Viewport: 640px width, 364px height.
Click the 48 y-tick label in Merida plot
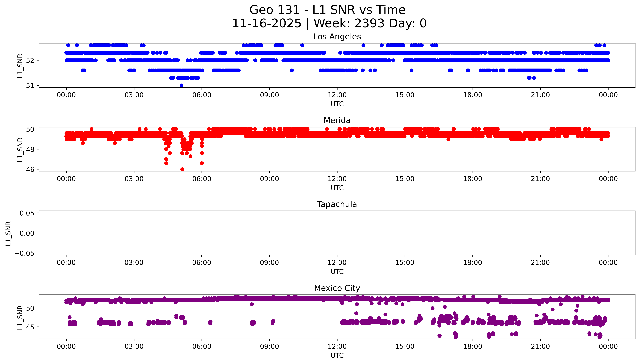click(30, 149)
